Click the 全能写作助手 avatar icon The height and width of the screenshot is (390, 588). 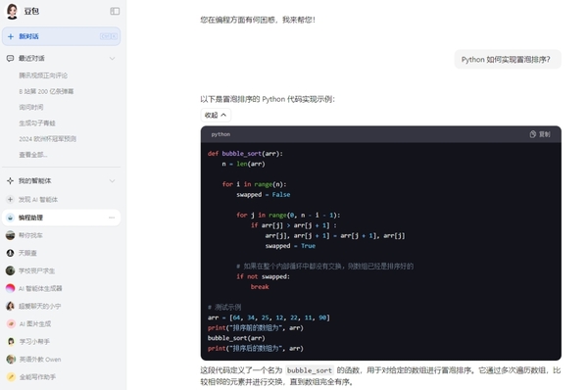click(x=11, y=377)
